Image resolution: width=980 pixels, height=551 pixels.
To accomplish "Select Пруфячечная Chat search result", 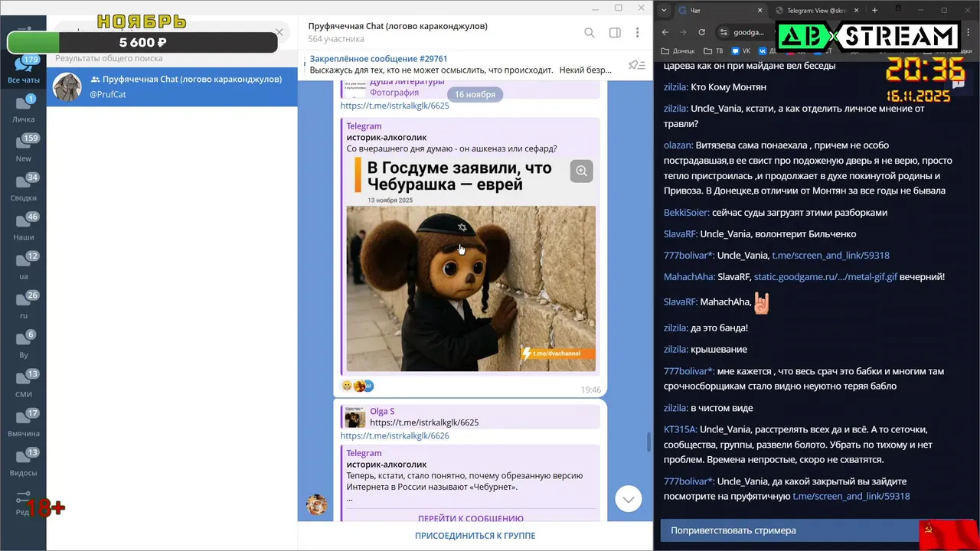I will pyautogui.click(x=172, y=87).
